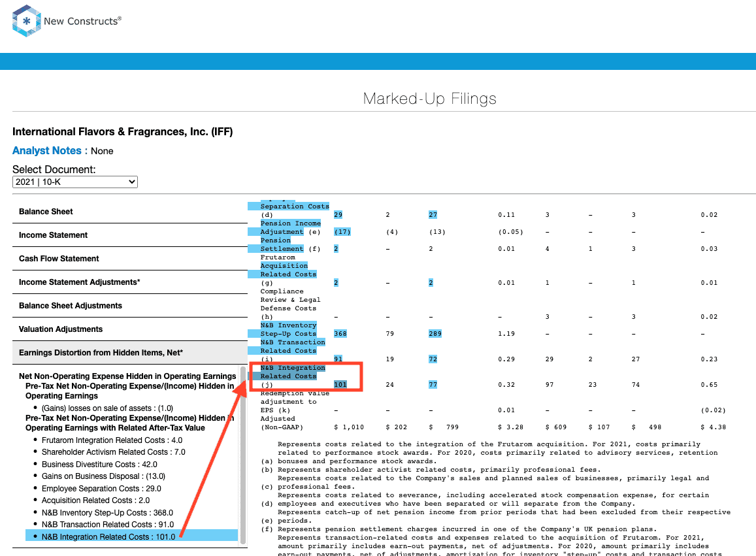756x556 pixels.
Task: Click the New Constructs hexagon logo icon
Action: tap(27, 21)
